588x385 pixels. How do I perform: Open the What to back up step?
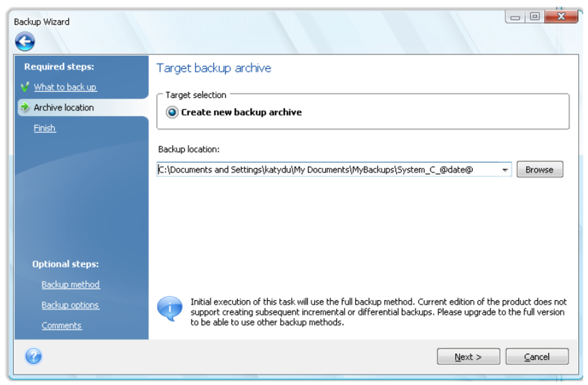[65, 87]
